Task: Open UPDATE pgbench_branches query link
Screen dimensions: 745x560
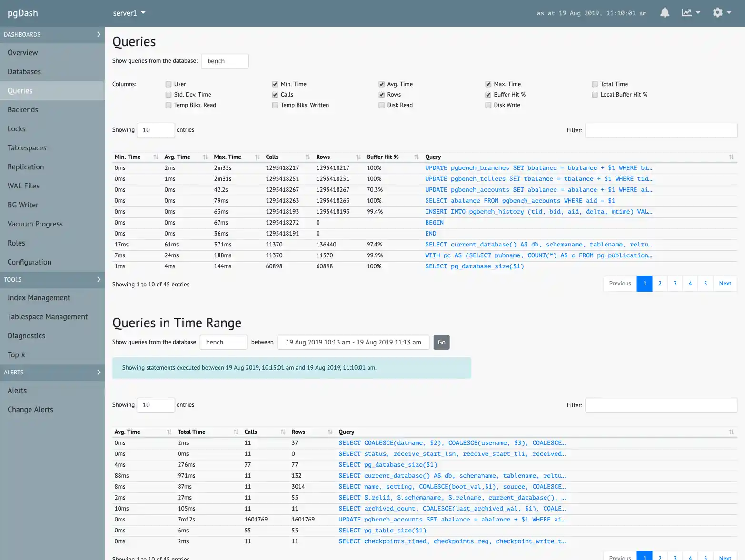Action: 538,168
